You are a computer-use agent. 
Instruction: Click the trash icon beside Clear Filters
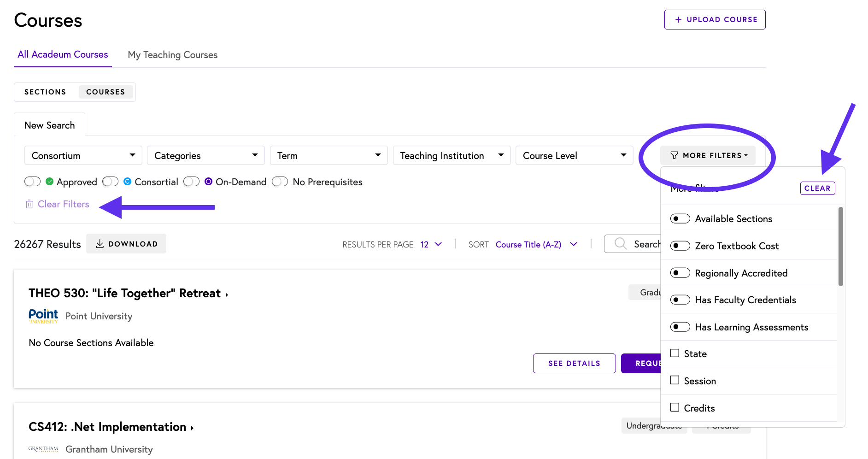(29, 204)
